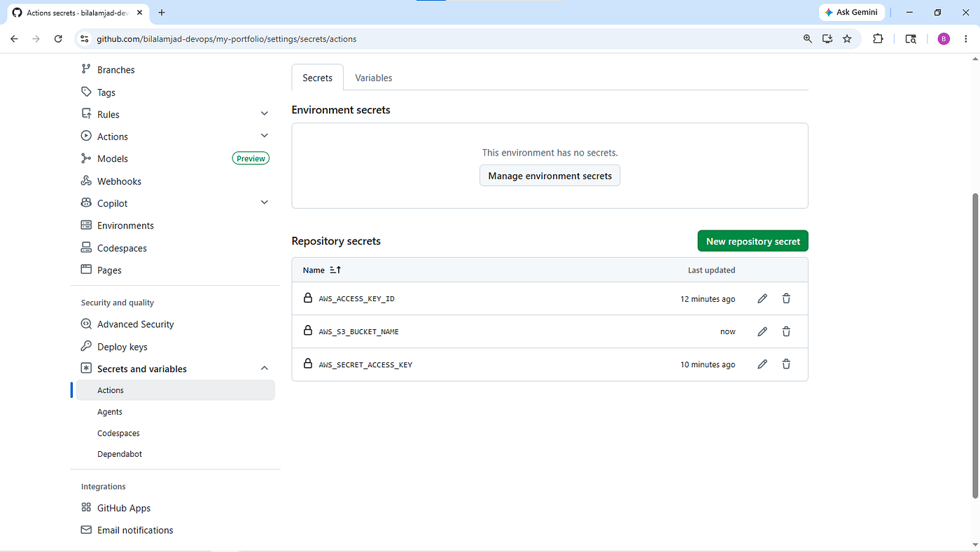Click the 'now' last updated value
This screenshot has width=980, height=552.
pos(728,332)
